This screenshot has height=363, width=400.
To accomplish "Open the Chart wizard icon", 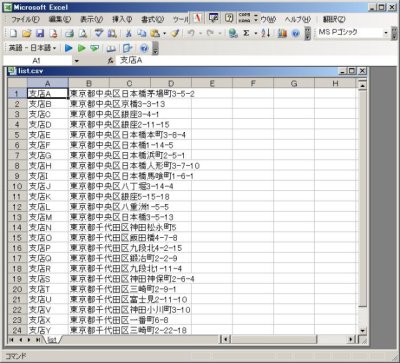I will click(x=282, y=33).
